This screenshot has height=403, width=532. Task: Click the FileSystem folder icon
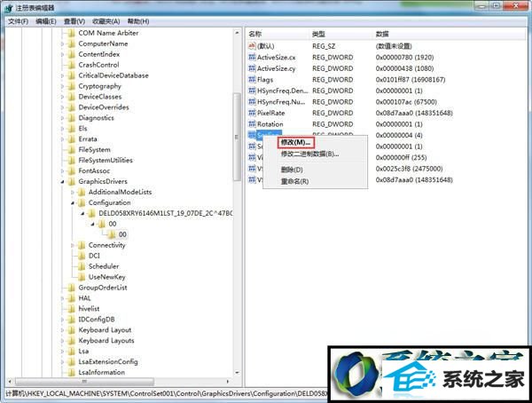71,149
